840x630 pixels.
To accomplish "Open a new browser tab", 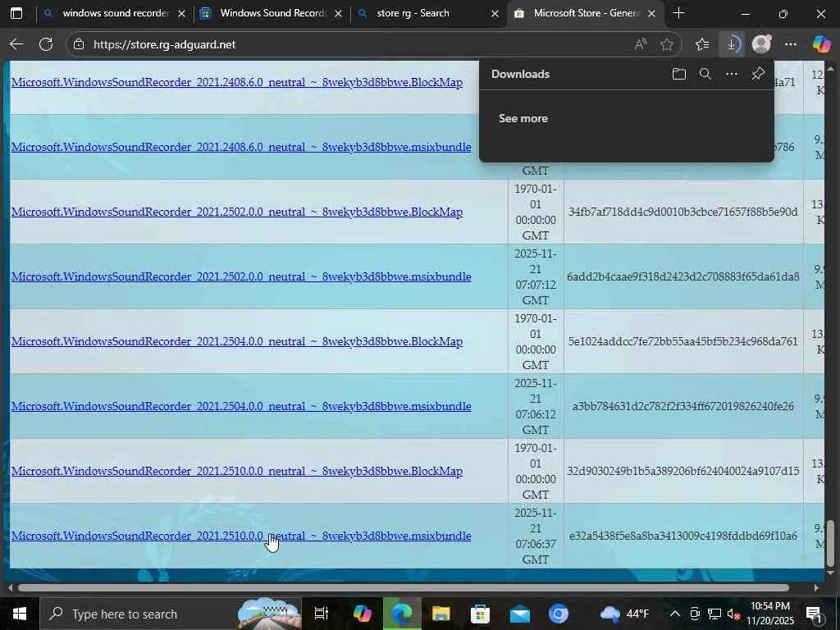I will point(678,13).
